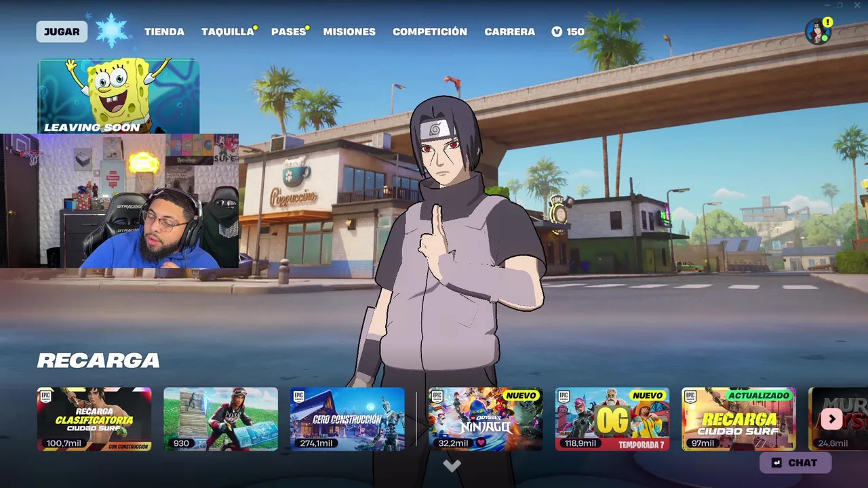Click the Epic Games logo on Cero Construcción card

coord(299,396)
